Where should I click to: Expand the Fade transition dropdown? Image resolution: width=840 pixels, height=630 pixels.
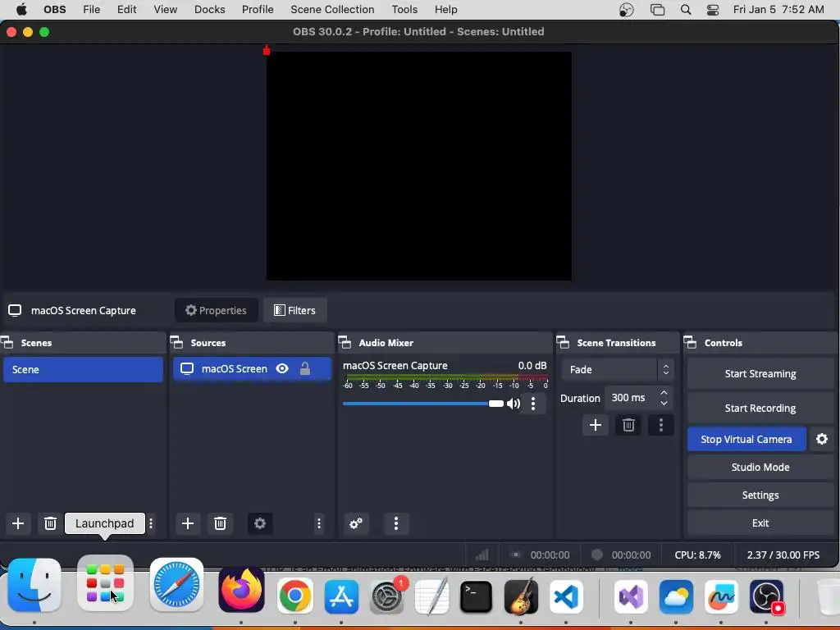pos(618,370)
